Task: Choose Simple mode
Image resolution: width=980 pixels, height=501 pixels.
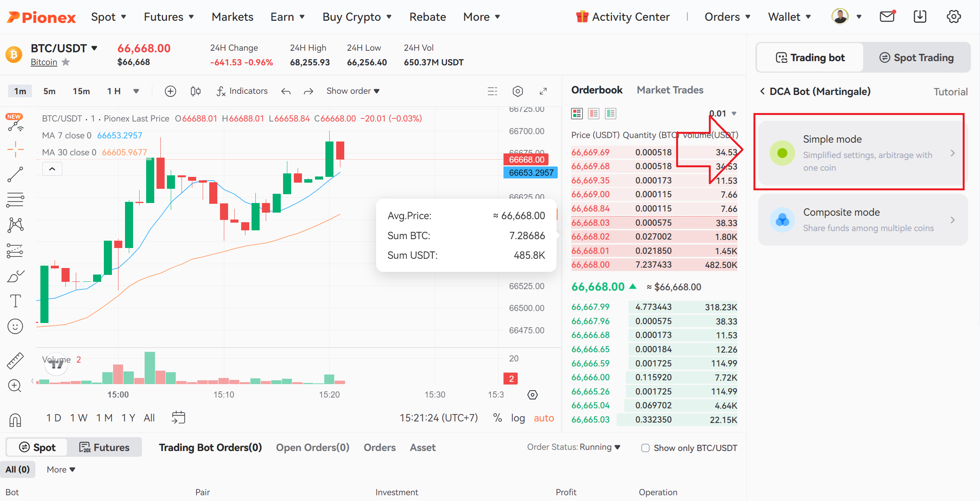Action: click(x=863, y=153)
